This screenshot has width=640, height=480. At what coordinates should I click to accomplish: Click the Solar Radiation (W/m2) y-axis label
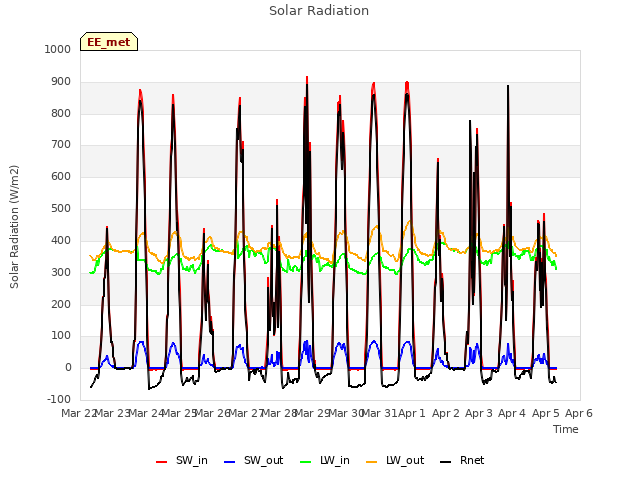pyautogui.click(x=14, y=227)
